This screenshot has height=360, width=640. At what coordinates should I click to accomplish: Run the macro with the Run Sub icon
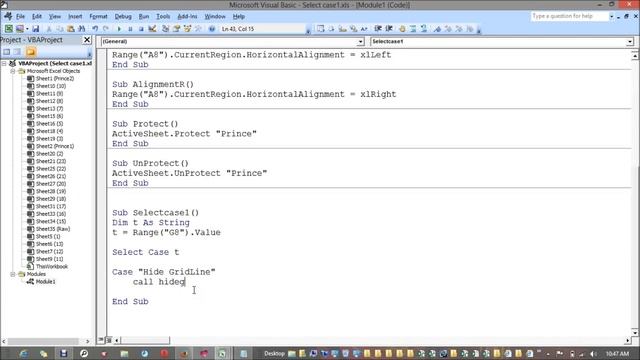[119, 29]
